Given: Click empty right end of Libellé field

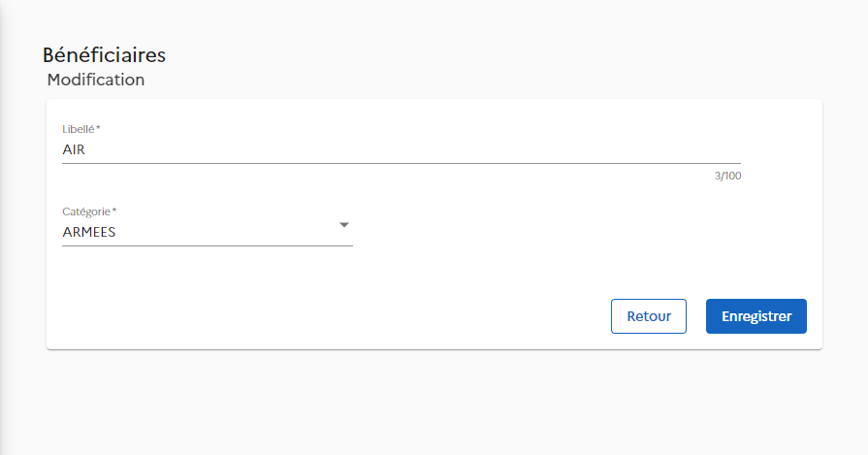Looking at the screenshot, I should pos(679,149).
